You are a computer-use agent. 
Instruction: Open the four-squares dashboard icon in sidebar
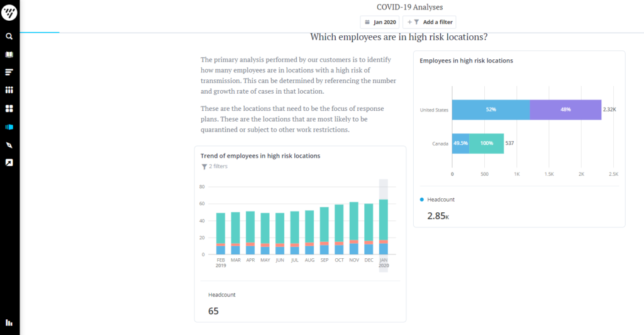pos(9,108)
